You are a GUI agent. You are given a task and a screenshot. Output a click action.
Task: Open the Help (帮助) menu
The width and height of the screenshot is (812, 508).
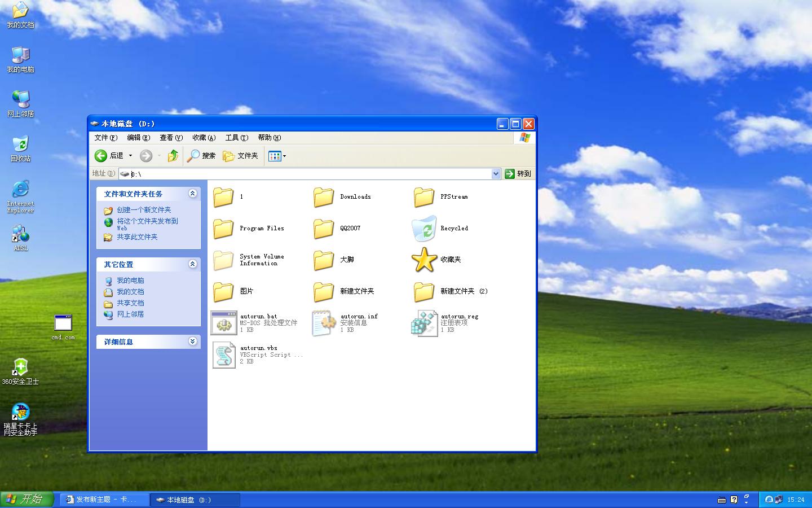click(269, 138)
